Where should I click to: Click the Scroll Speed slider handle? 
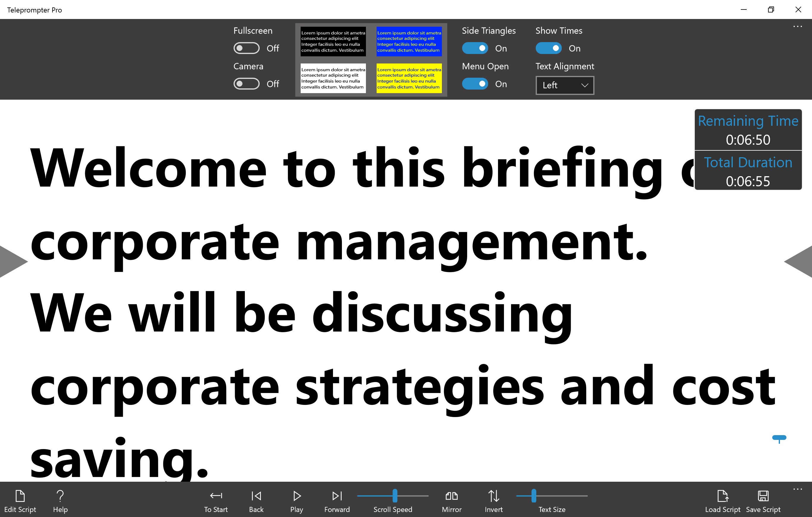(x=394, y=496)
